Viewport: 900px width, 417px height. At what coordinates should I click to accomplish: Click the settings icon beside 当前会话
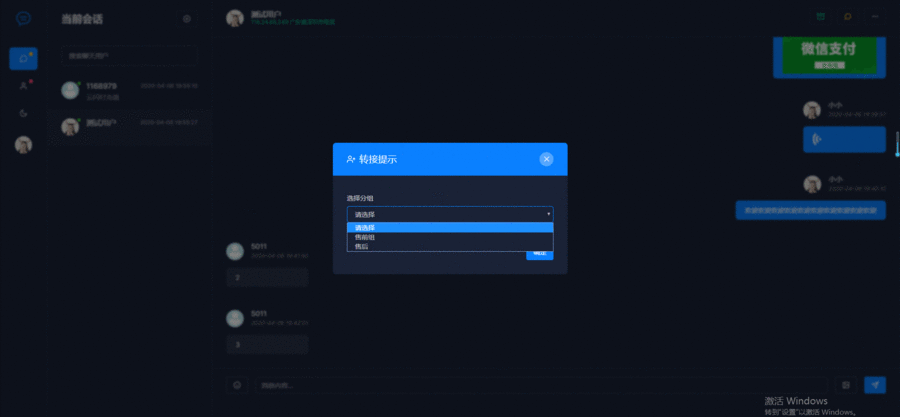point(187,19)
